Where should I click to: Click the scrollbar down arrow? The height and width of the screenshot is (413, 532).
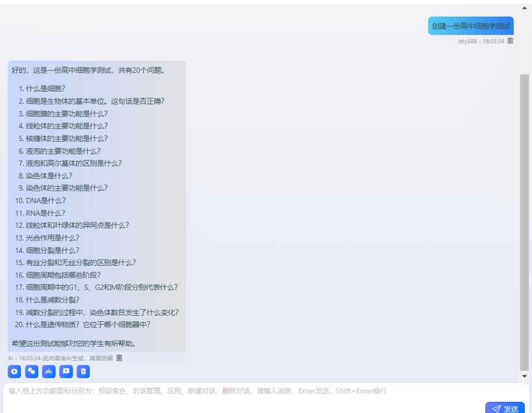pos(524,376)
